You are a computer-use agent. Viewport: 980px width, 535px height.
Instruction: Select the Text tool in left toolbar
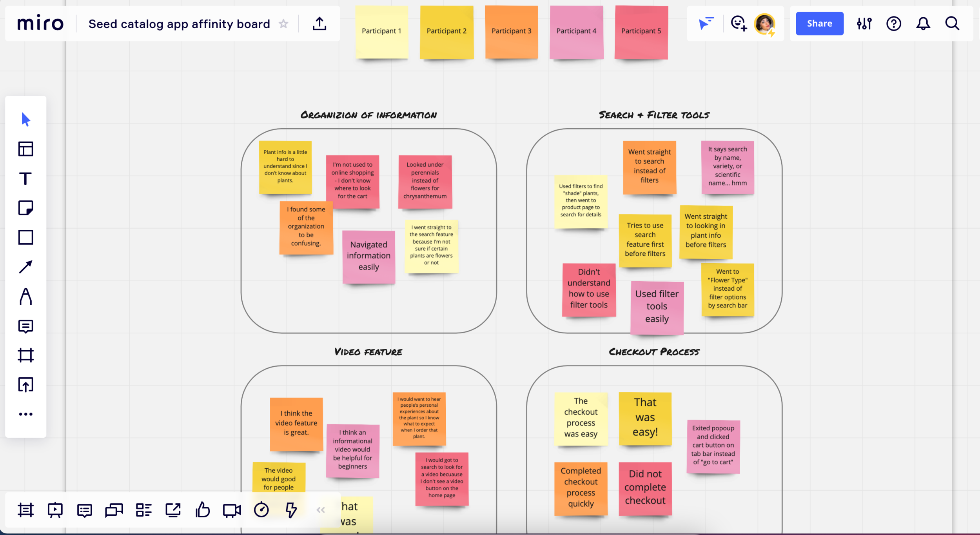pos(25,178)
